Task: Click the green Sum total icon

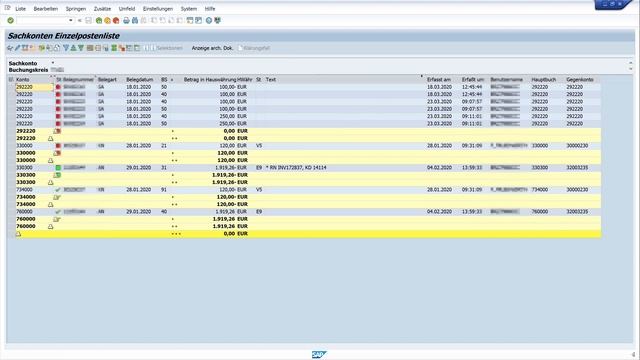Action: [114, 48]
